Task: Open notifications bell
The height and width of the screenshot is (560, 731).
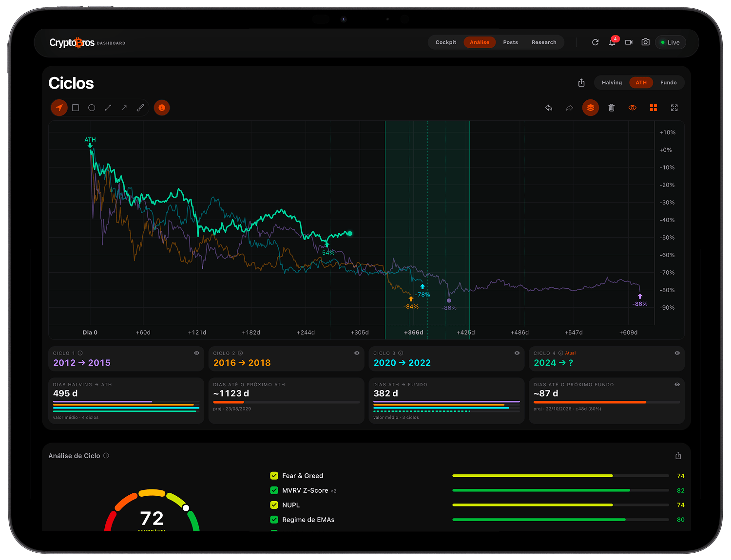Action: click(x=612, y=42)
